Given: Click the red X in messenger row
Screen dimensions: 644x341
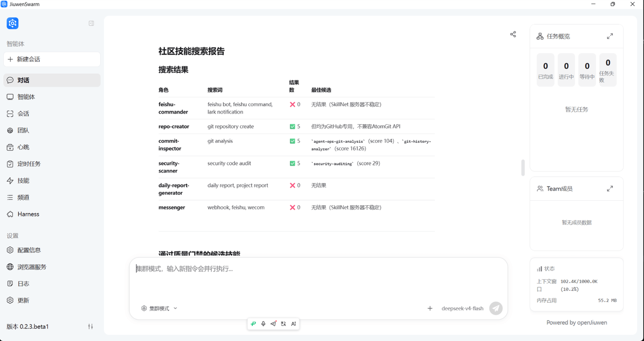Looking at the screenshot, I should click(x=292, y=207).
